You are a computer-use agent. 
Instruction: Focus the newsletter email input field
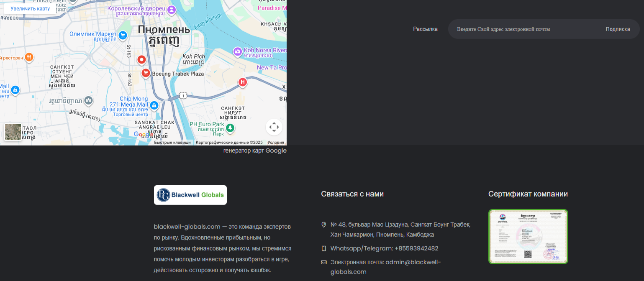(523, 29)
